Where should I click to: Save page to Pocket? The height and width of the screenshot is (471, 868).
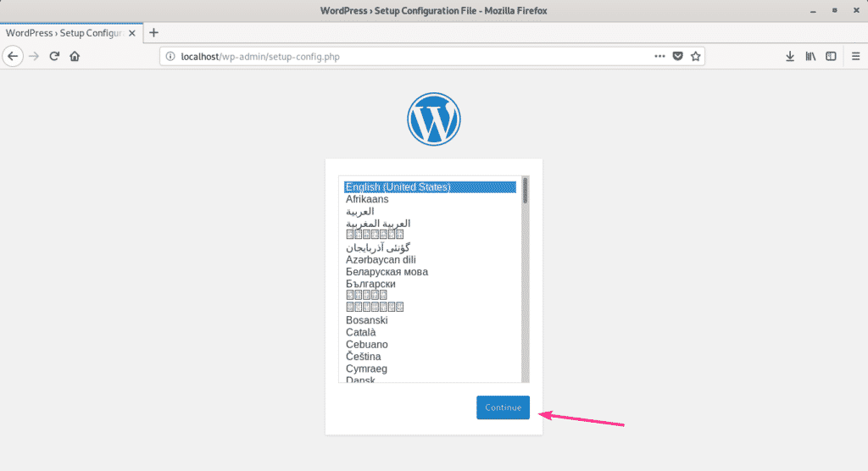click(x=677, y=56)
